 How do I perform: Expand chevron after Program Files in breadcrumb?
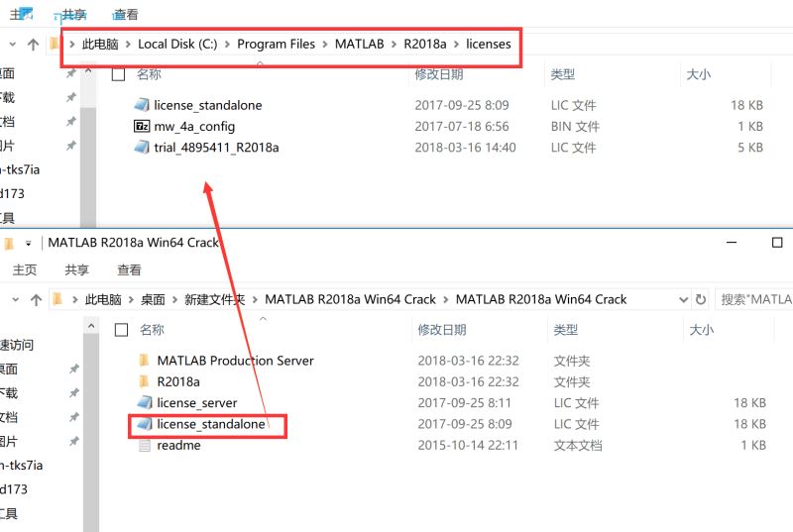(x=325, y=45)
